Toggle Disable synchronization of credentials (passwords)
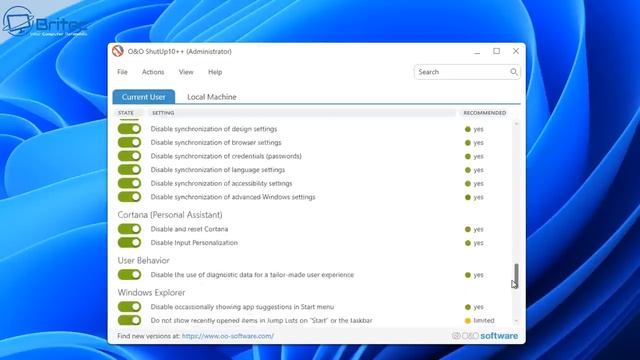Image resolution: width=640 pixels, height=360 pixels. 129,156
